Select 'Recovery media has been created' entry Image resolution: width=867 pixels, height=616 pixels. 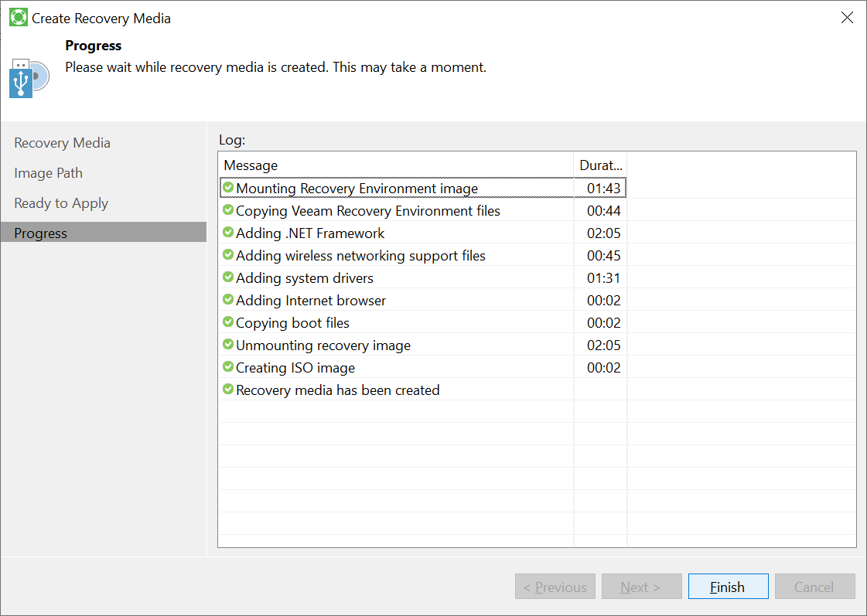tap(337, 390)
